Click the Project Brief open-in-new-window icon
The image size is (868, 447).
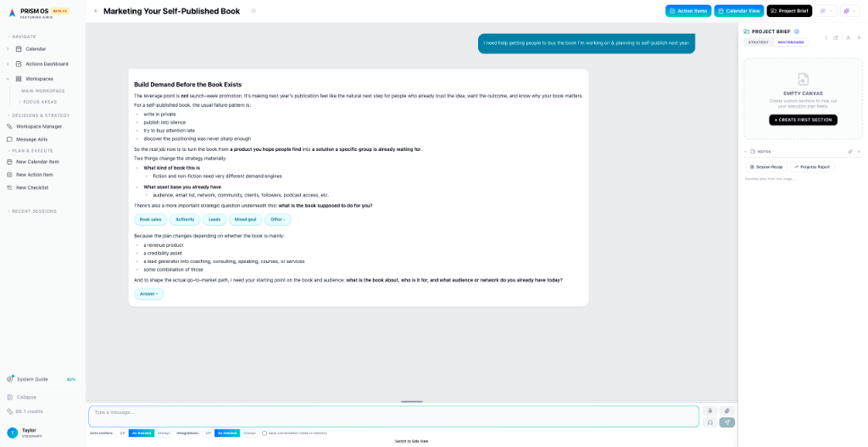point(836,37)
